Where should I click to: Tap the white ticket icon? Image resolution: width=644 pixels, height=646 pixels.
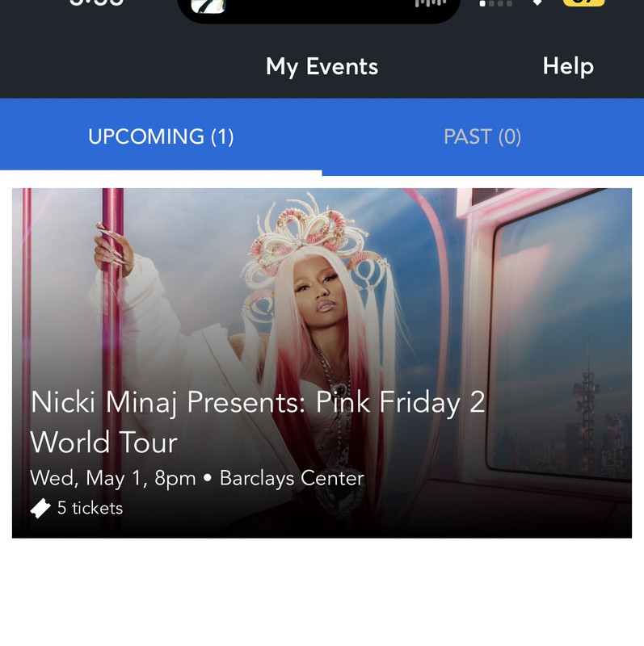click(x=40, y=509)
